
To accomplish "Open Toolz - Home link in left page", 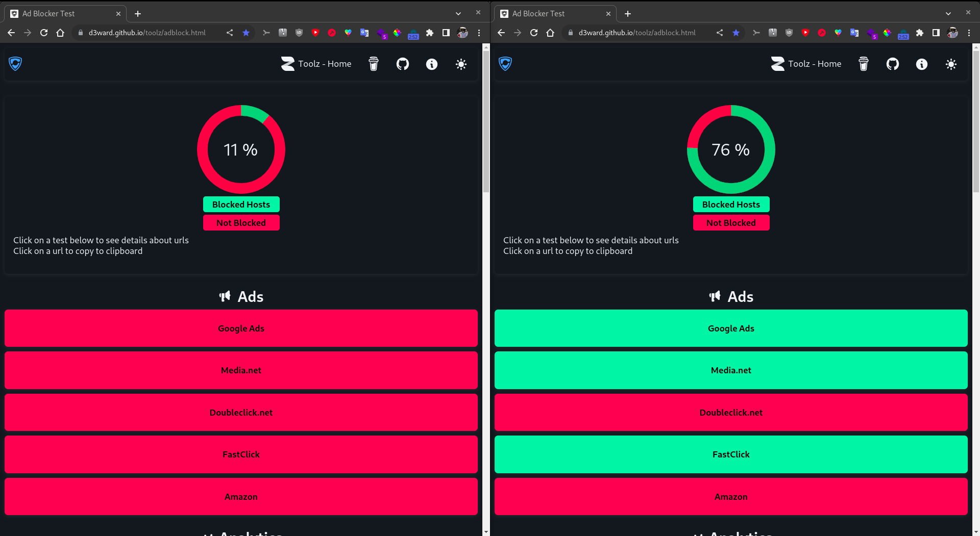I will 316,64.
